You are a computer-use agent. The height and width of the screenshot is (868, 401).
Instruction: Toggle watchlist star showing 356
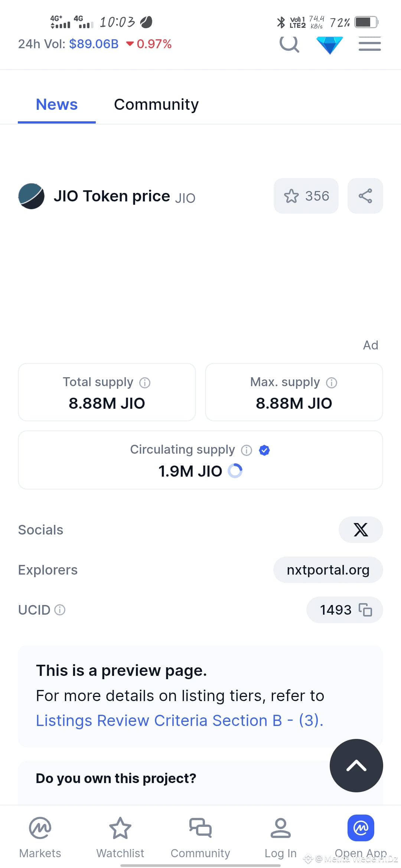pos(306,196)
